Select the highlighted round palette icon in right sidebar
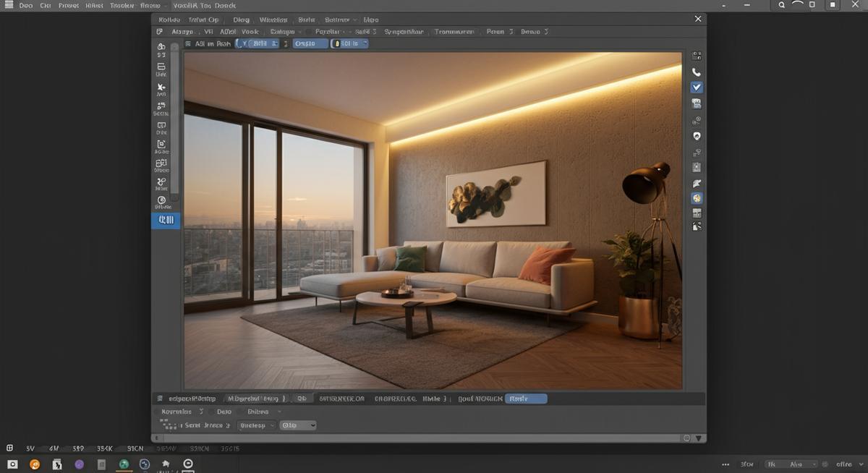 (x=697, y=198)
